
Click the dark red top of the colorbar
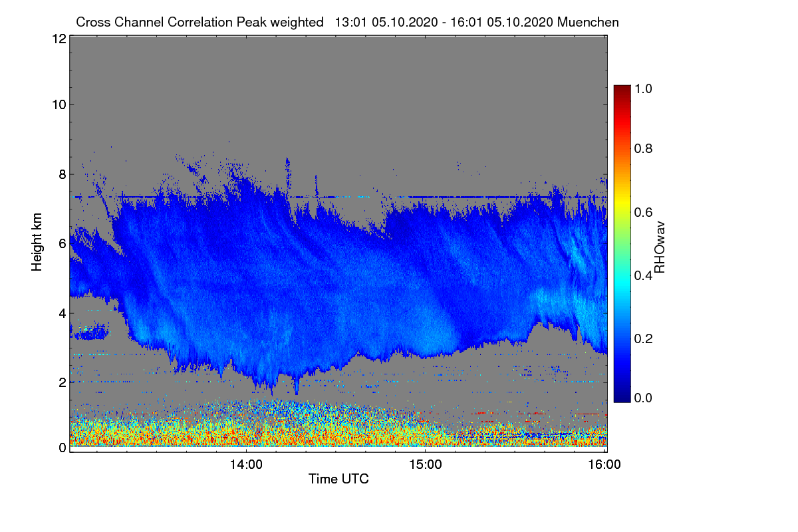point(621,90)
